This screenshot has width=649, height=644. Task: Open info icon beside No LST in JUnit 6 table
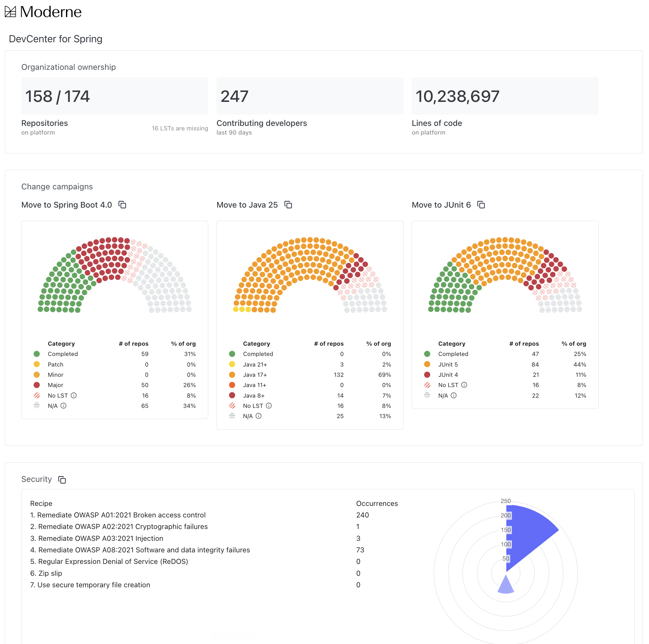(464, 385)
